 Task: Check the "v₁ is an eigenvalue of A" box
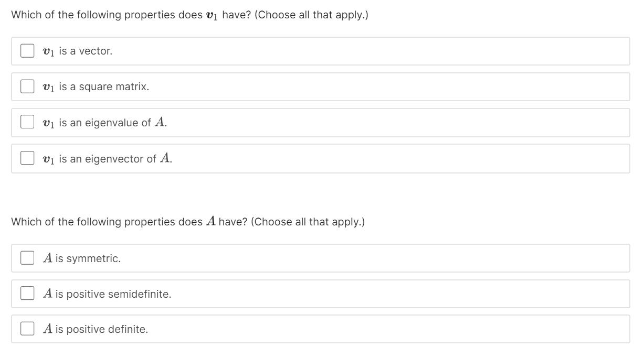pos(27,123)
